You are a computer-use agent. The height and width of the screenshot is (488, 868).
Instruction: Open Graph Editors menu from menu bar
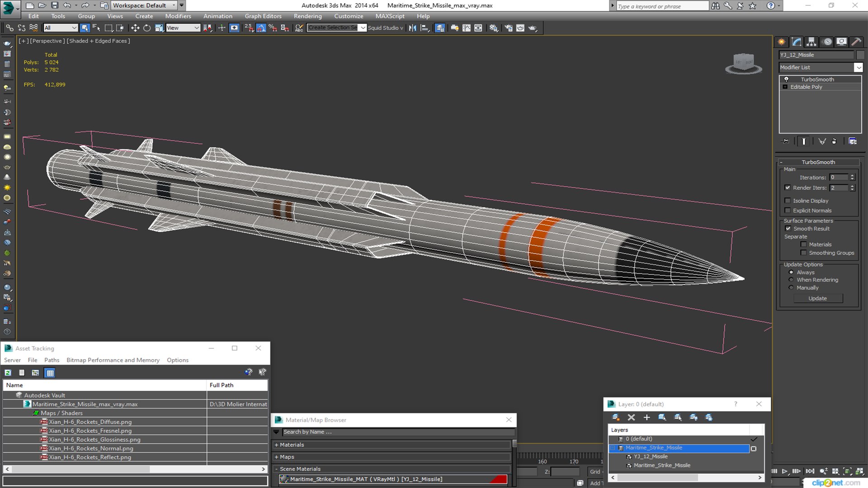pos(263,16)
